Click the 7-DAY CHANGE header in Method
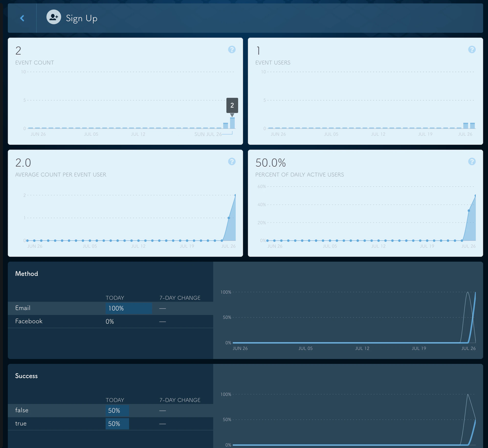 pyautogui.click(x=180, y=298)
